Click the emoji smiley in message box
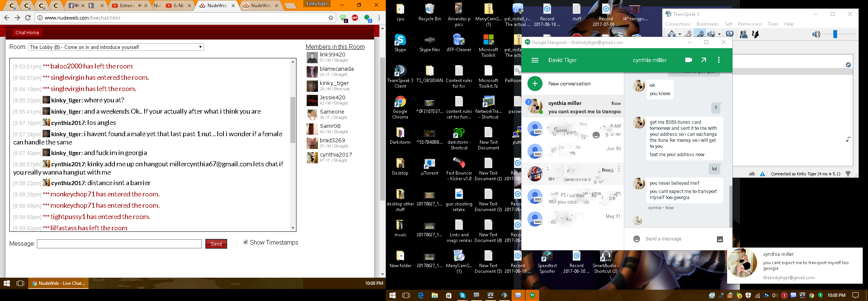868x301 pixels. 637,239
